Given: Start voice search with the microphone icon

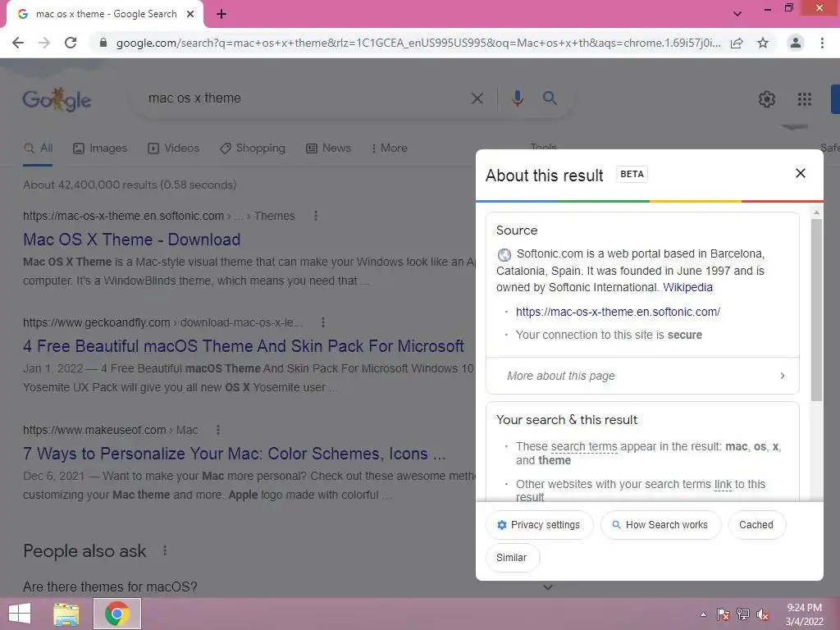Looking at the screenshot, I should [517, 98].
